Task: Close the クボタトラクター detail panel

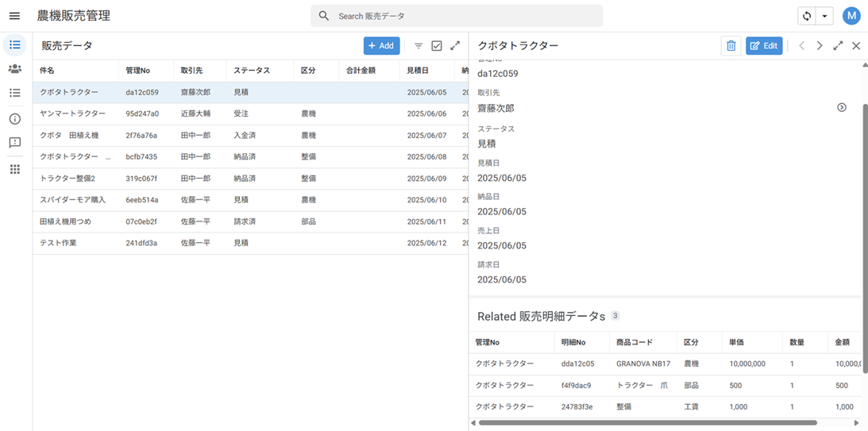Action: [x=856, y=46]
